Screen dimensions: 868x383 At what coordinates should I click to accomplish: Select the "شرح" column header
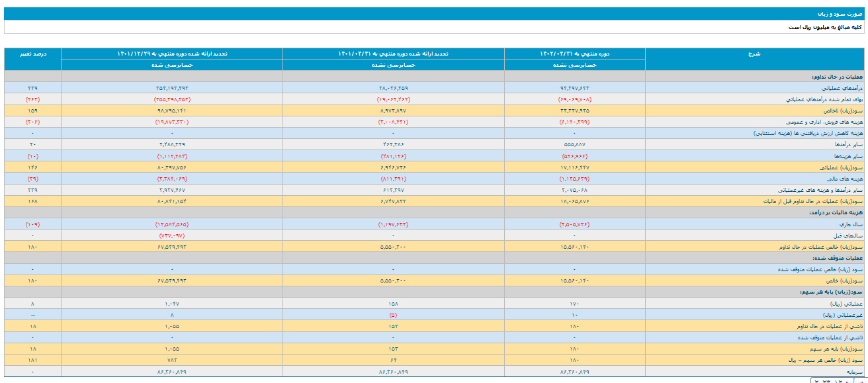point(754,54)
